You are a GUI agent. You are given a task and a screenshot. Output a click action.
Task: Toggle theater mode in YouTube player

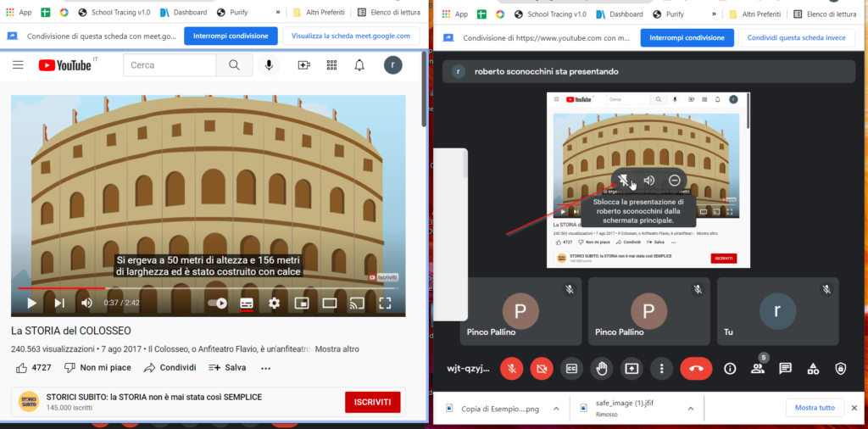(330, 303)
